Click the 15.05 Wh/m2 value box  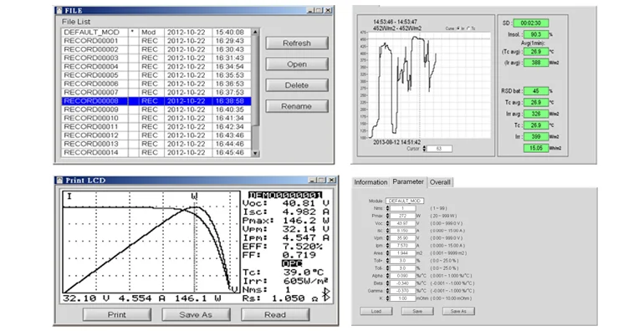tap(536, 148)
